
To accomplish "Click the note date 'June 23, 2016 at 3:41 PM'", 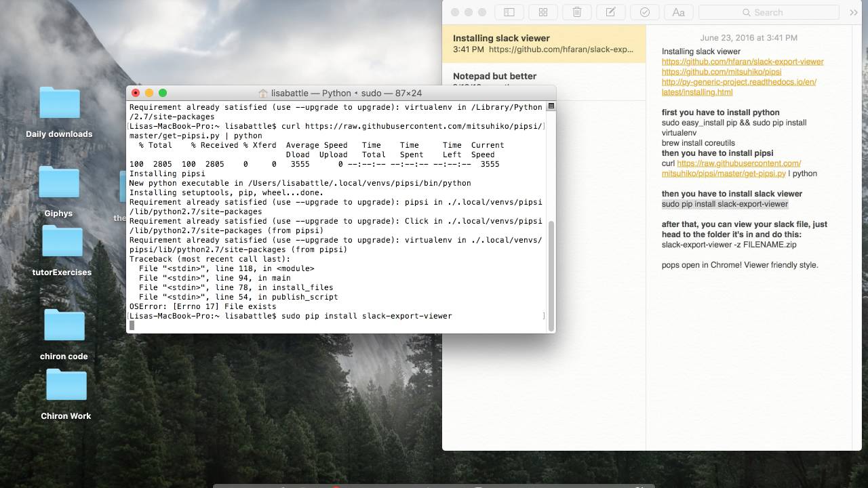I will point(749,38).
